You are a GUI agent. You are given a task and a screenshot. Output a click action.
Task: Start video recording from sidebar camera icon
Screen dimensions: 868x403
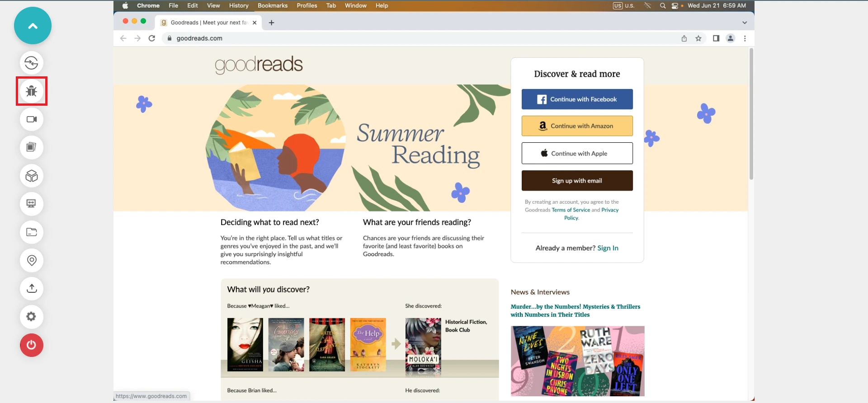tap(32, 119)
